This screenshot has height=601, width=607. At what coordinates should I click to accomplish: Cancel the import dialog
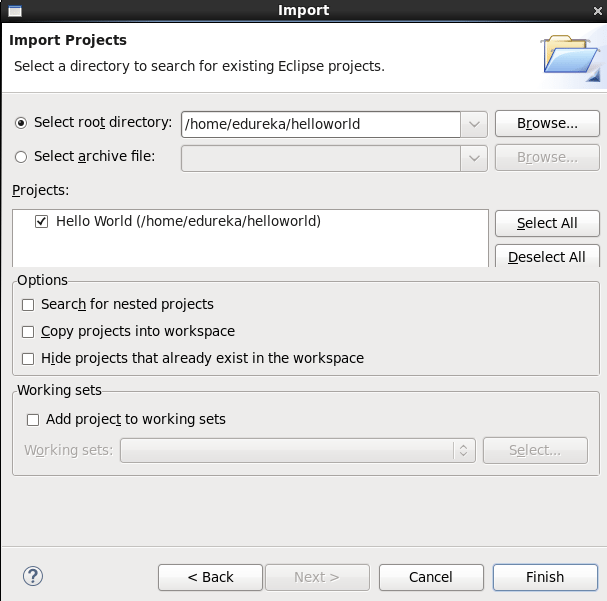tap(431, 577)
